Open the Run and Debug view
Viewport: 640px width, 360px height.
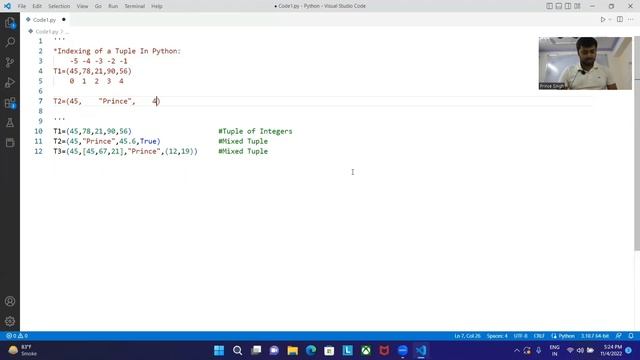pos(10,82)
